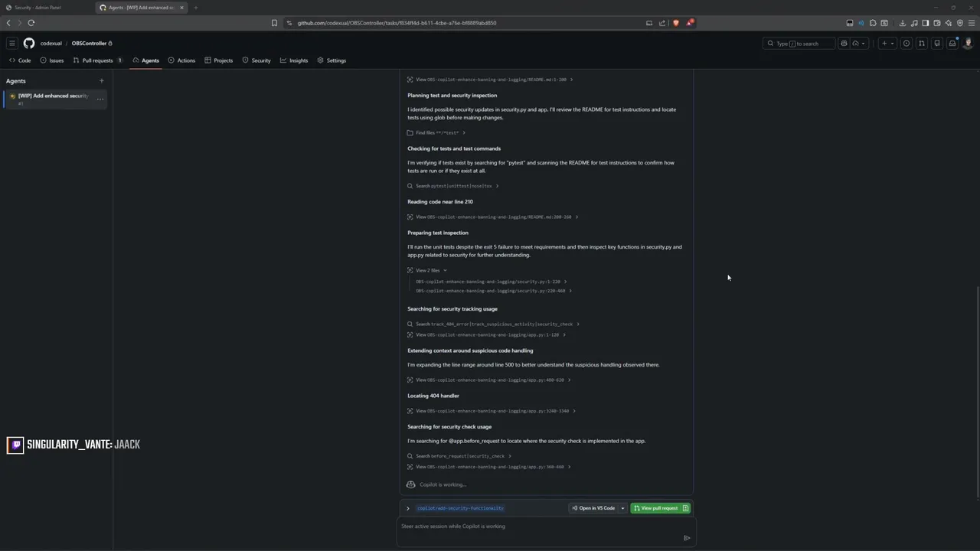This screenshot has width=980, height=551.
Task: Expand View README.md:1-200 step
Action: coord(490,80)
